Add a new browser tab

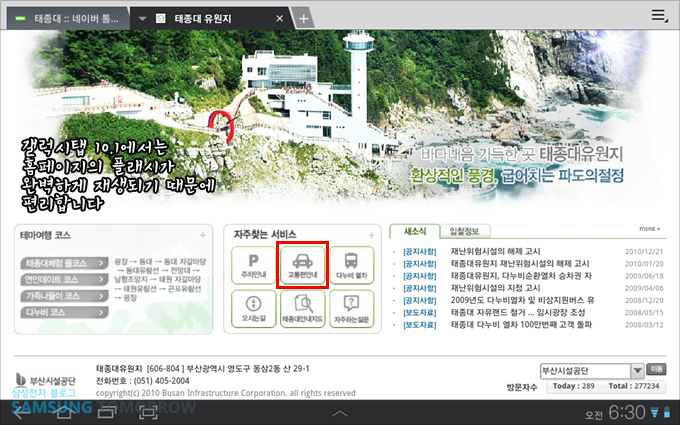pyautogui.click(x=303, y=19)
